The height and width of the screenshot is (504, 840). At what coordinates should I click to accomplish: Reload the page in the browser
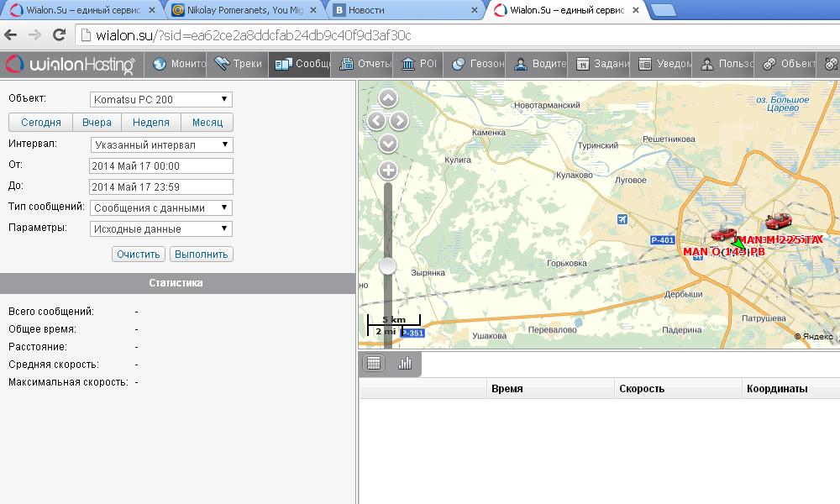[59, 35]
